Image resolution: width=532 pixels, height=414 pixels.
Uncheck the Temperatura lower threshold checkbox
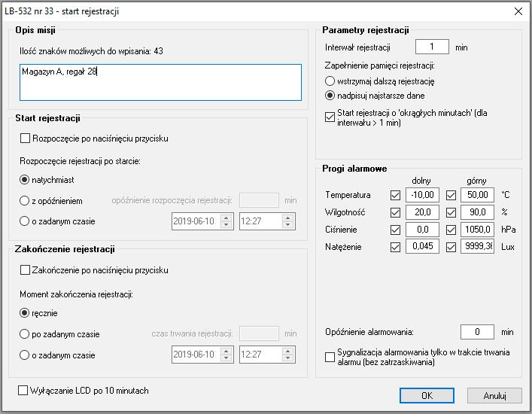pos(395,195)
